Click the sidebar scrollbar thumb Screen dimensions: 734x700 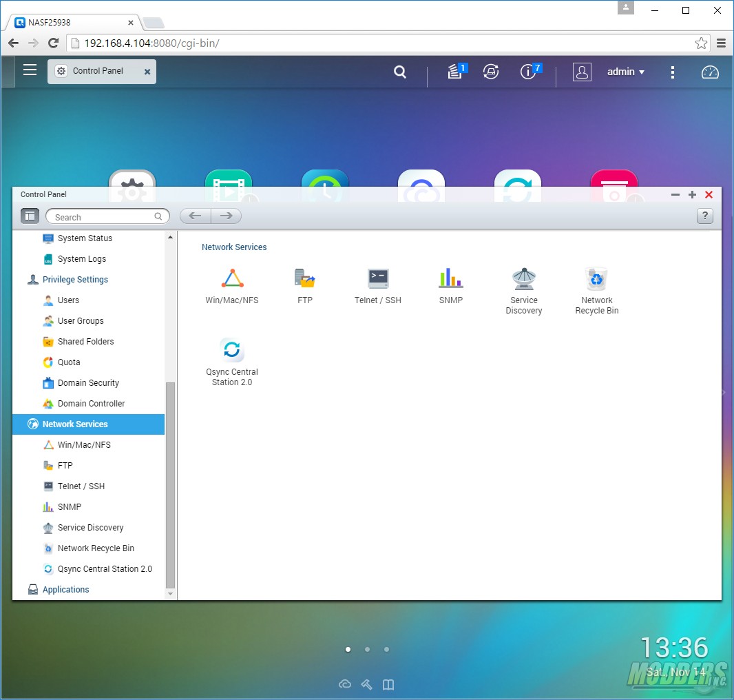[170, 485]
